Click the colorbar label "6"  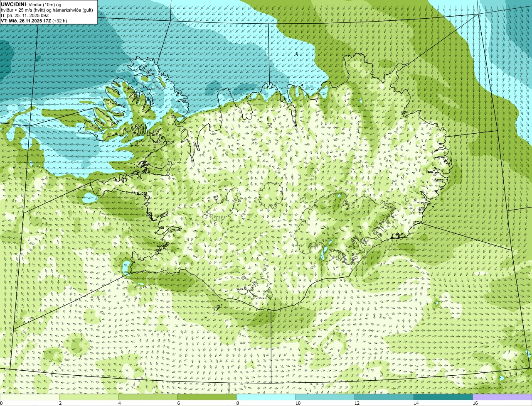[179, 403]
